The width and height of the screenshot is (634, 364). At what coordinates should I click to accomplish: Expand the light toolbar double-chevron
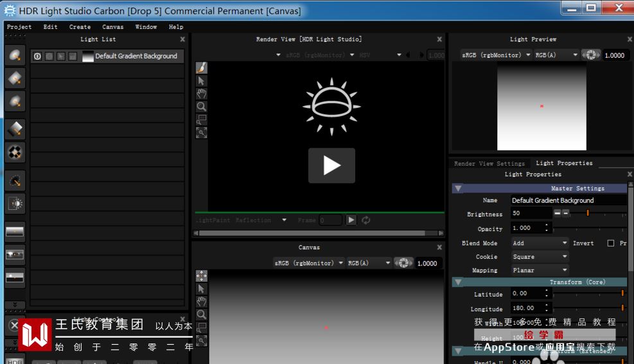tap(15, 304)
